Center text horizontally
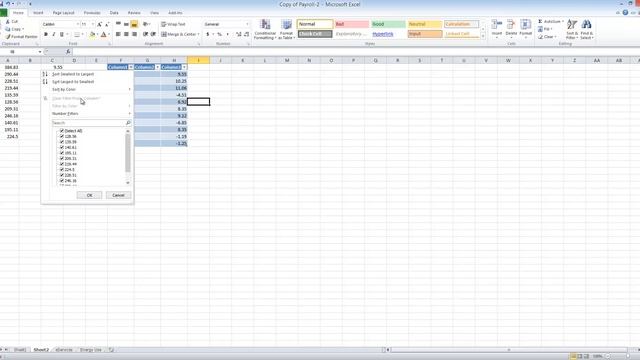This screenshot has height=360, width=640. pyautogui.click(x=126, y=34)
